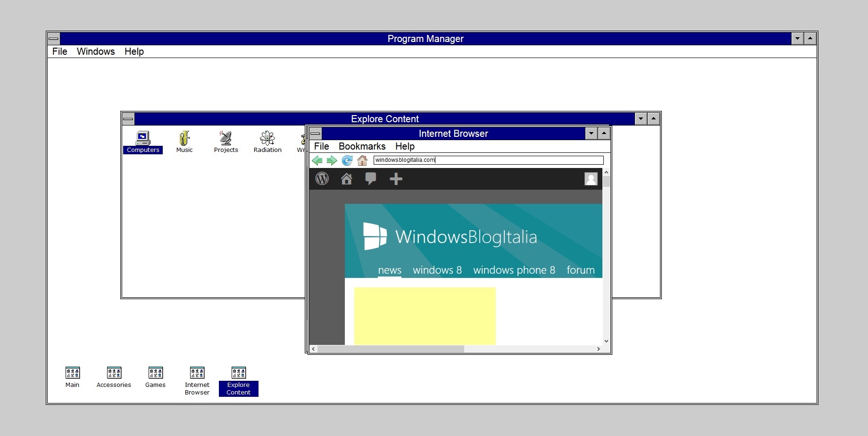Open Program Manager Windows menu
868x436 pixels.
tap(96, 51)
